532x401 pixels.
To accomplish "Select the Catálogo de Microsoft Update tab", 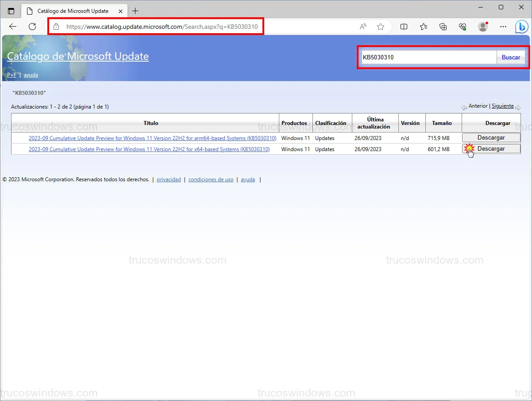I will point(73,11).
